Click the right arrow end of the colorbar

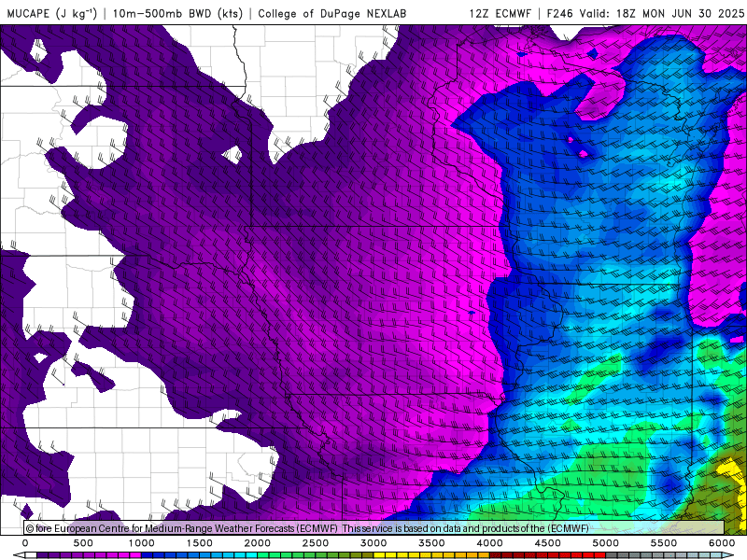728,555
